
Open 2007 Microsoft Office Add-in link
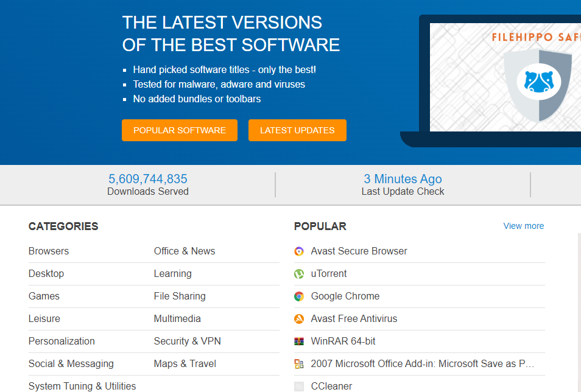click(x=423, y=364)
